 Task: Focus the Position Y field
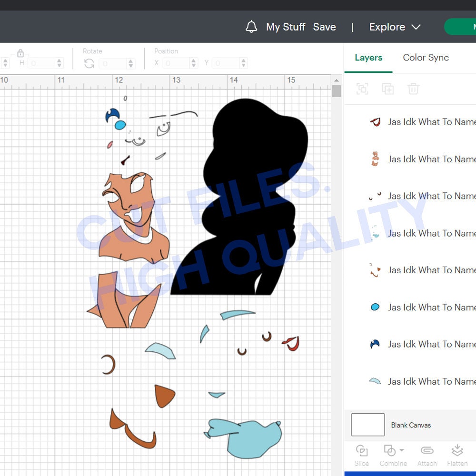(226, 63)
